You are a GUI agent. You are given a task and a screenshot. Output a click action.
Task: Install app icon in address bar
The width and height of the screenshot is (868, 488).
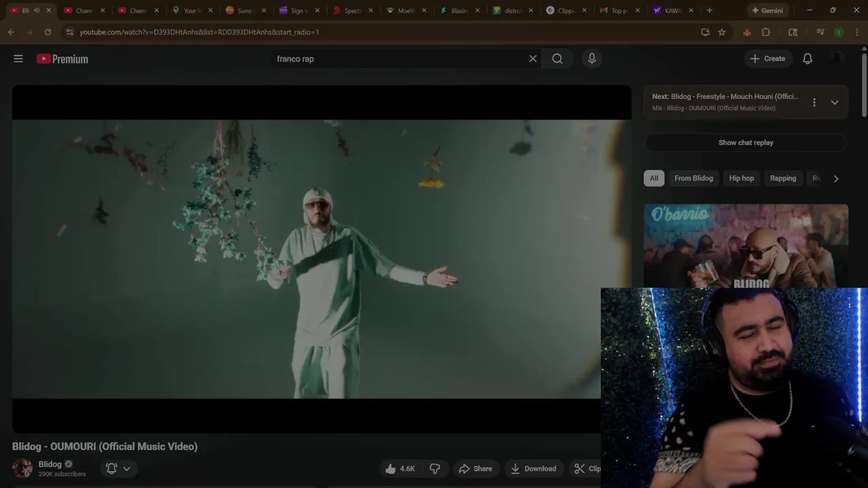705,32
